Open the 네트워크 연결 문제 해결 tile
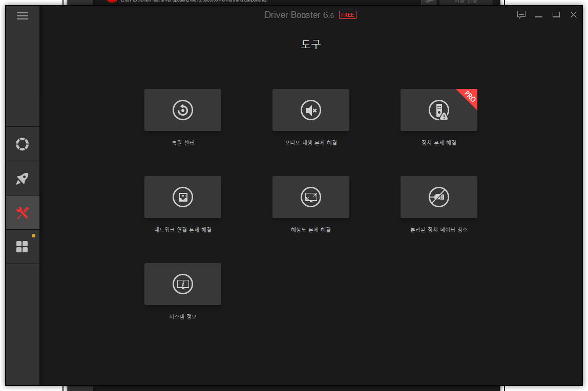Screen dimensions: 588x391 click(x=183, y=197)
